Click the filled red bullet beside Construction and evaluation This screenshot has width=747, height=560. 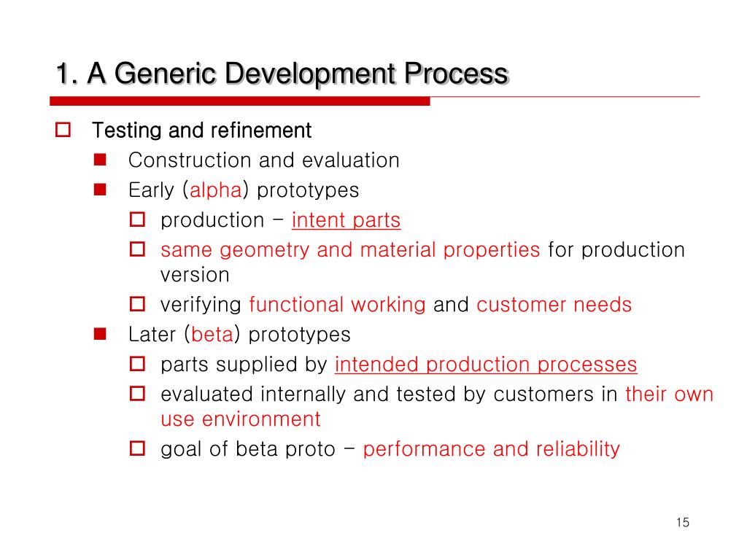pyautogui.click(x=100, y=160)
